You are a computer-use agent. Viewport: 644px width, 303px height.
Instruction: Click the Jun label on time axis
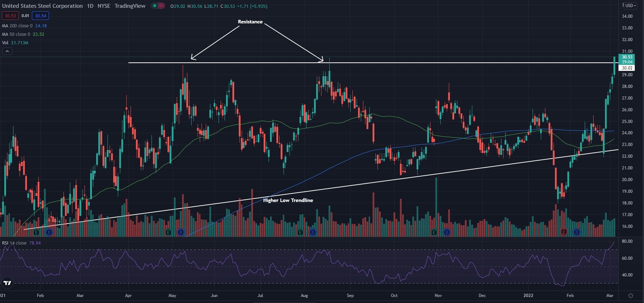point(214,296)
